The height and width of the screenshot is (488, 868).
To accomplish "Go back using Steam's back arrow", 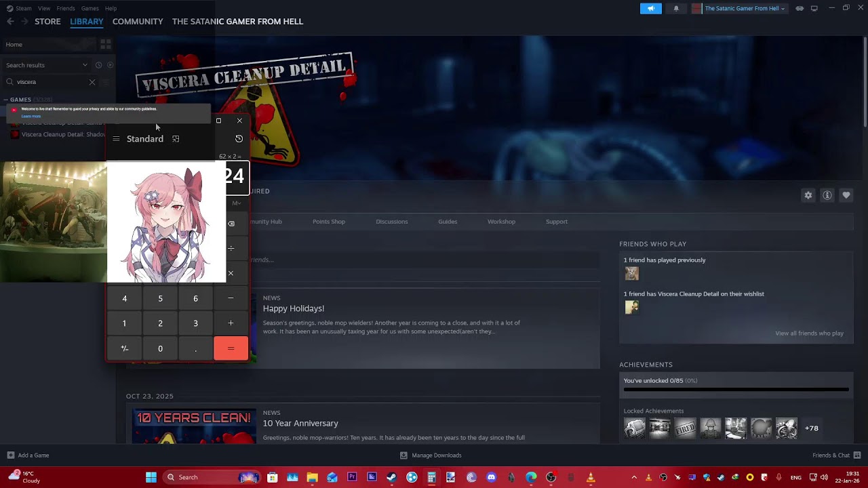I will coord(10,22).
